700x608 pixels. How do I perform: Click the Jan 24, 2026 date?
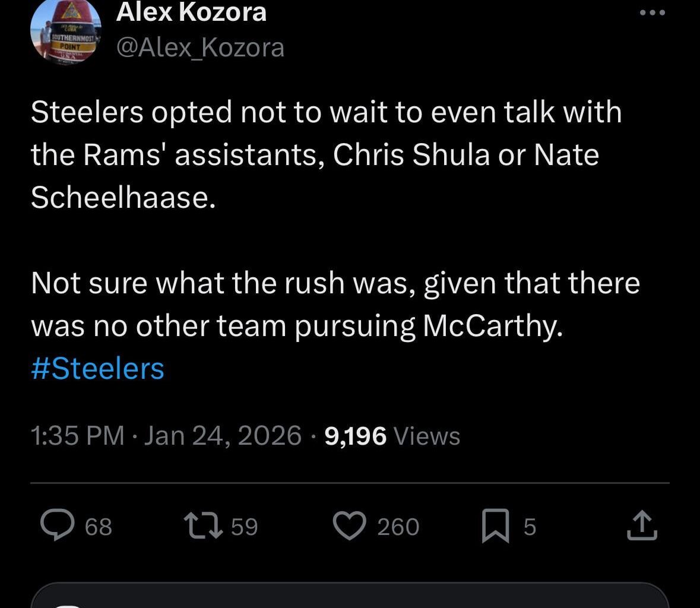[x=223, y=436]
